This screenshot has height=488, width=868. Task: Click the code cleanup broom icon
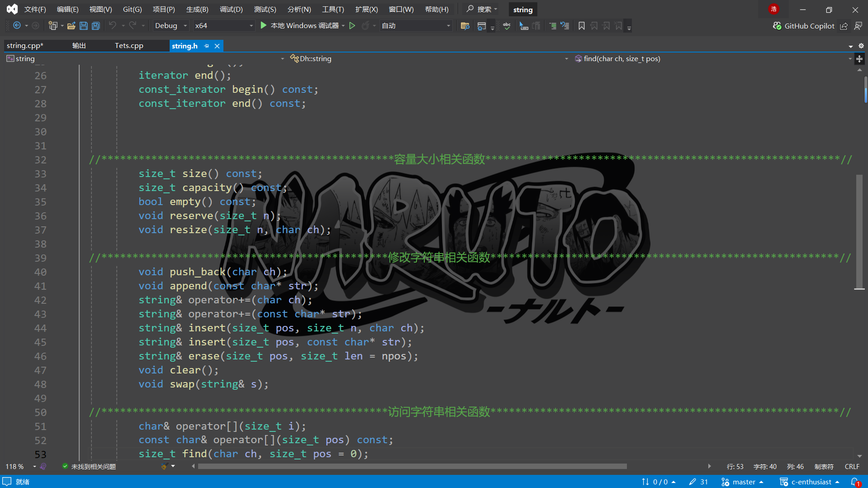[165, 466]
